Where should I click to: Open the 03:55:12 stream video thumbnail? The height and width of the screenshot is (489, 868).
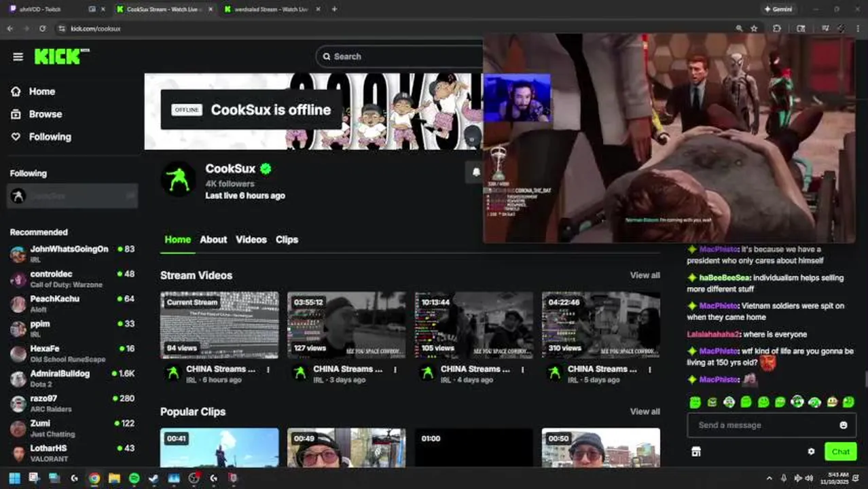point(346,325)
